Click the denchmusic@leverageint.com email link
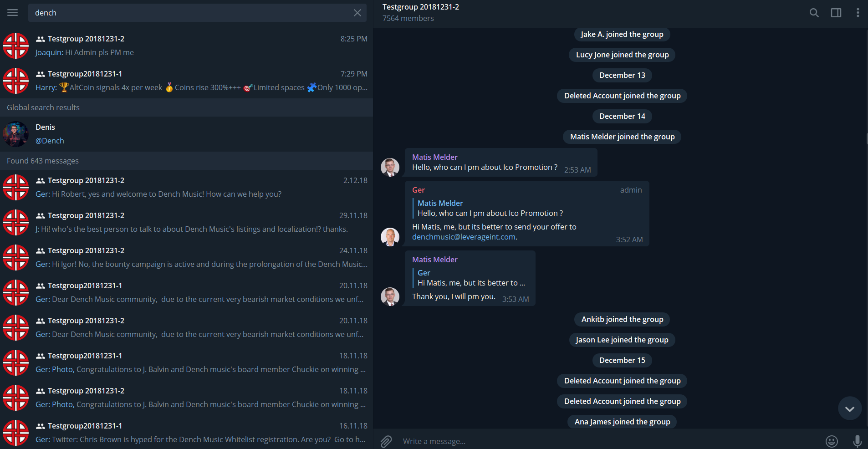The width and height of the screenshot is (868, 449). point(464,237)
